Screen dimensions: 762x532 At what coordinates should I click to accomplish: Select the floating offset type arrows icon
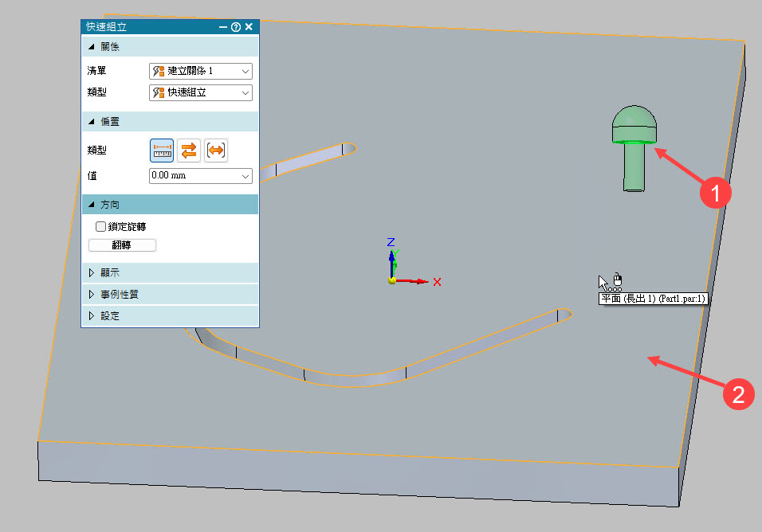189,150
